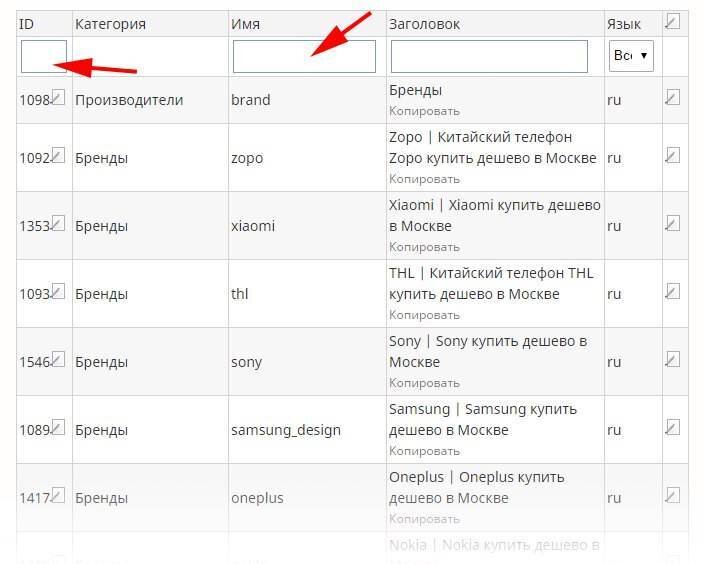Screen dimensions: 704x564
Task: Focus the Имя filter text box
Action: point(304,56)
